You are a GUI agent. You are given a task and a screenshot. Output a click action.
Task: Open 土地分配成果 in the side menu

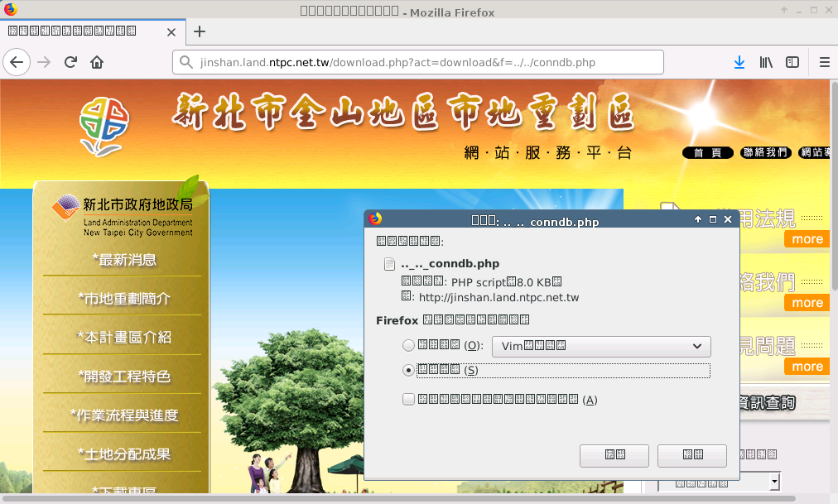pos(124,454)
